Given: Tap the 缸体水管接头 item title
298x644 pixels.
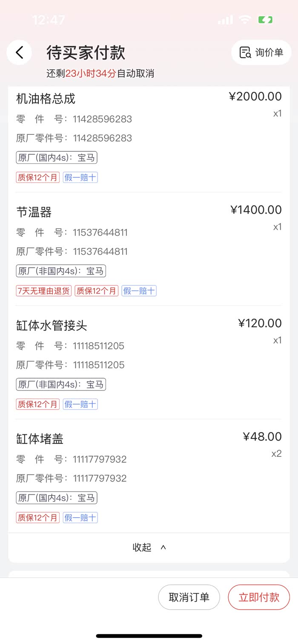Looking at the screenshot, I should [x=52, y=326].
